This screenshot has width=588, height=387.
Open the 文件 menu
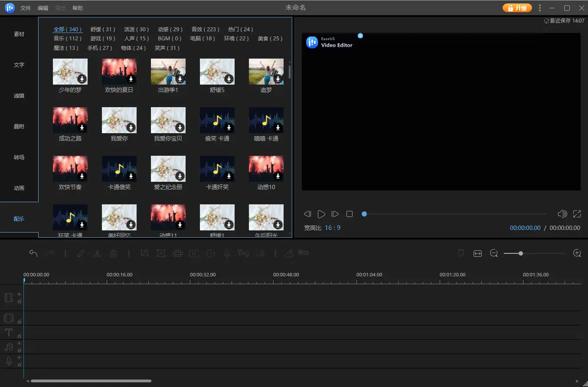coord(26,8)
